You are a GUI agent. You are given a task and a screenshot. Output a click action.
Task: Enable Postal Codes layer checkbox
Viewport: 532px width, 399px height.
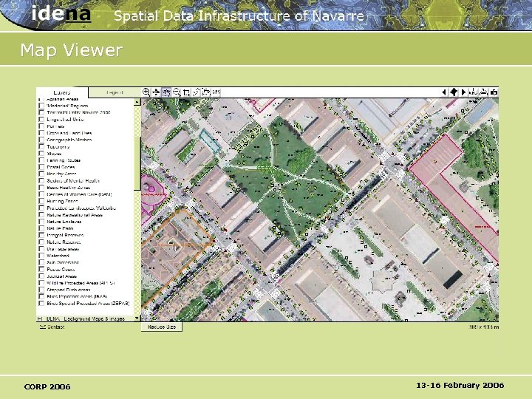[x=41, y=167]
